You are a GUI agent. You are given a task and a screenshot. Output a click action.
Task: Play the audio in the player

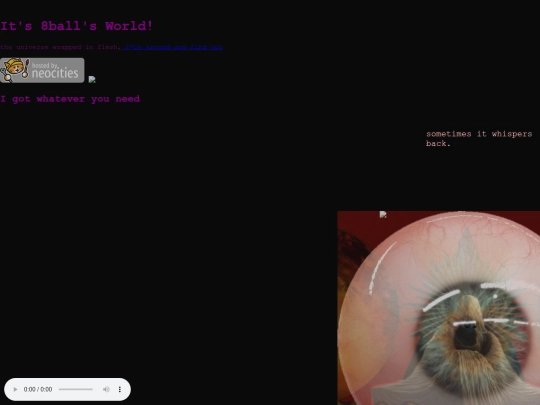tap(15, 389)
